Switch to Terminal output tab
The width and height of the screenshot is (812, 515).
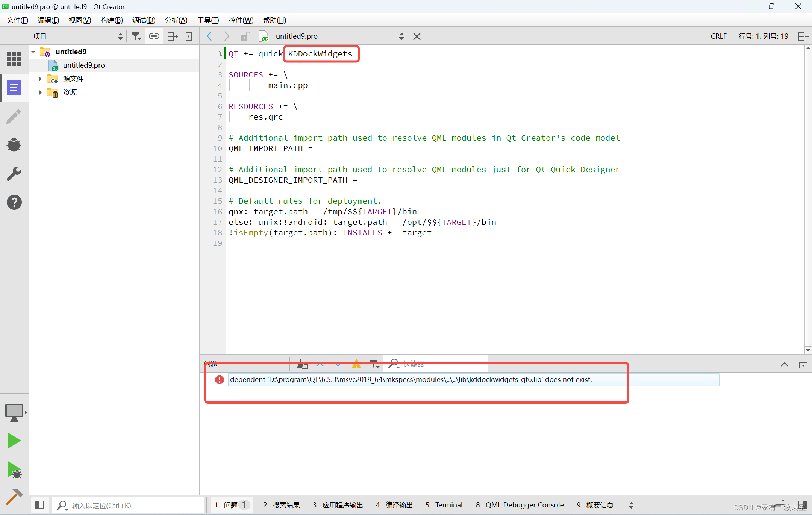(x=444, y=505)
